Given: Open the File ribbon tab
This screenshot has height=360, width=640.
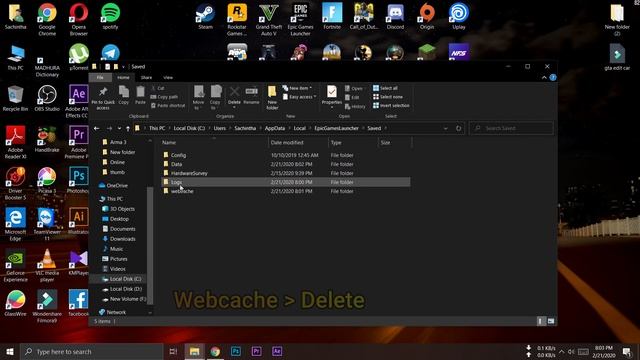Looking at the screenshot, I should point(100,78).
